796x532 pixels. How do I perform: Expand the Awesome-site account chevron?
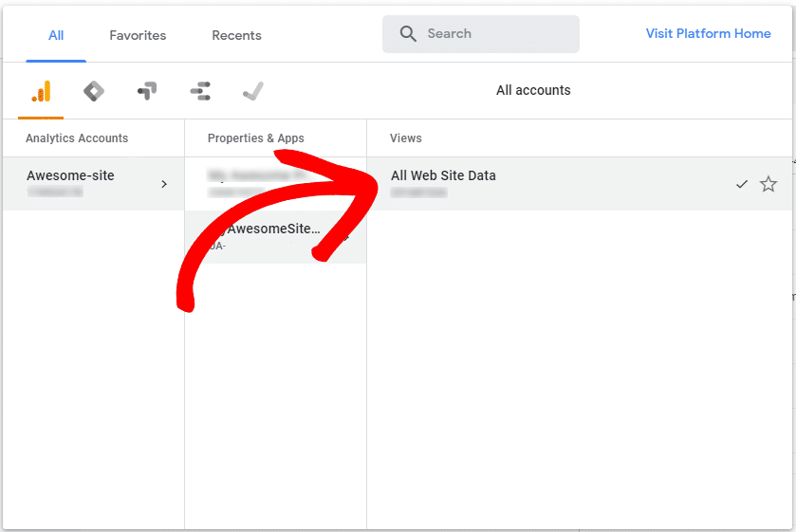point(164,184)
